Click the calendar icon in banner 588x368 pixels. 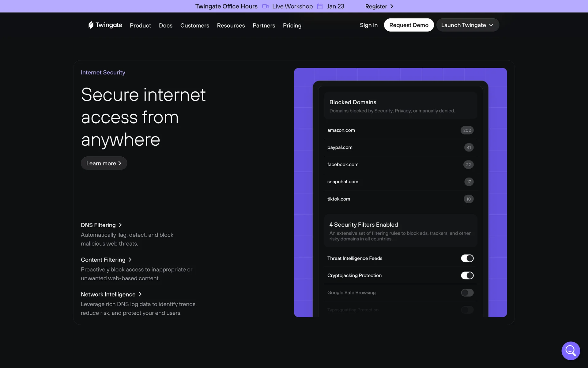[320, 6]
